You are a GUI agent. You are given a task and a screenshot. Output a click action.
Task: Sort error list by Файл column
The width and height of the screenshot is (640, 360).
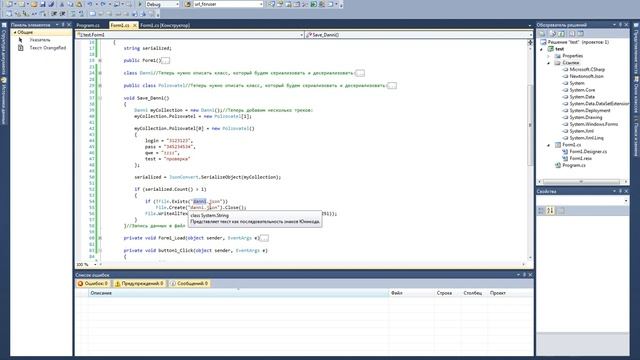click(411, 293)
